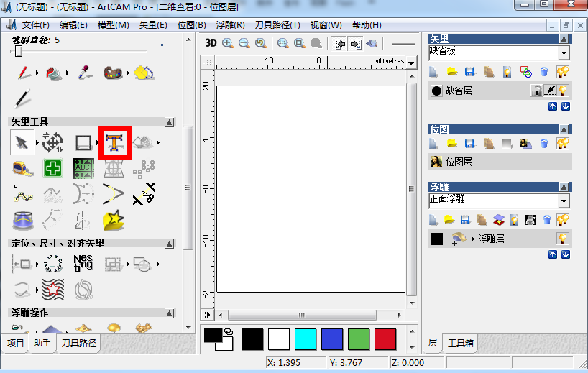Image resolution: width=588 pixels, height=373 pixels.
Task: Open the 模型(M) menu
Action: [x=114, y=25]
